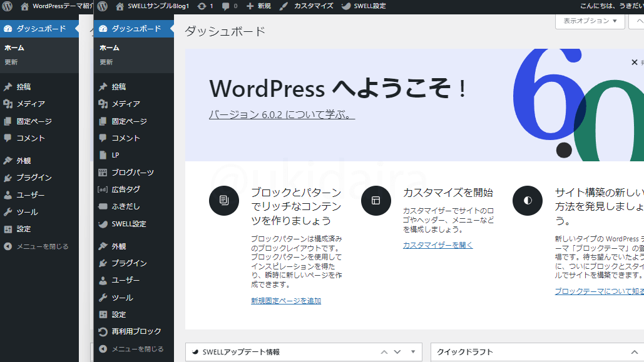
Task: Click コメント icon in SWELL window sidebar
Action: pos(103,138)
